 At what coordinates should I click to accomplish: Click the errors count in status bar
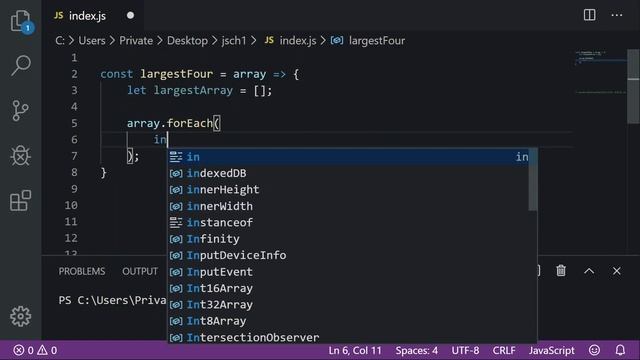(x=23, y=350)
